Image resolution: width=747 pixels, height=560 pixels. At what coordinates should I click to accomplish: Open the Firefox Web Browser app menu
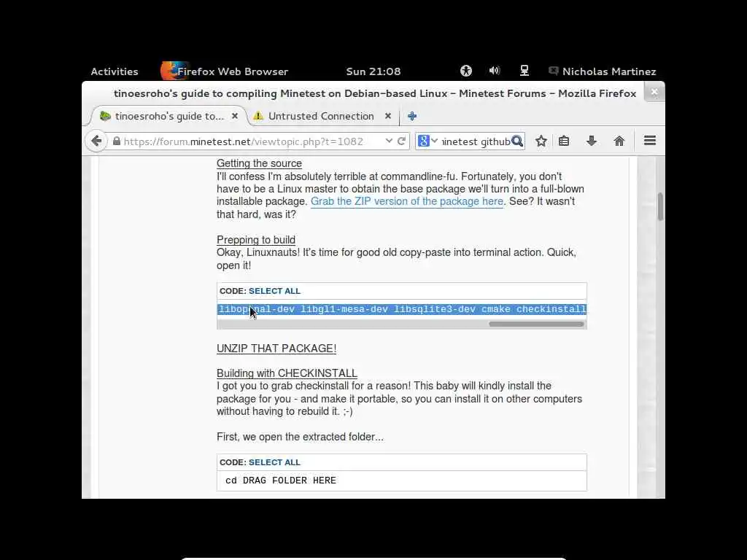coord(225,71)
